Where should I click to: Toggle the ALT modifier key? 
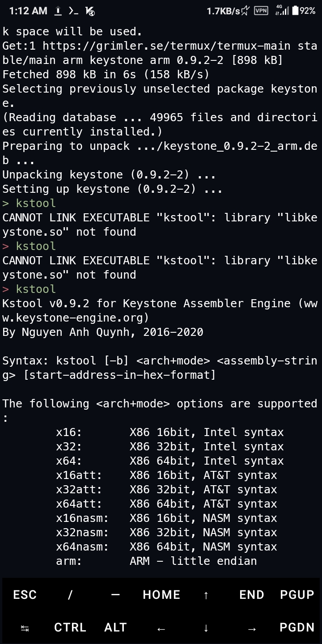click(x=115, y=627)
